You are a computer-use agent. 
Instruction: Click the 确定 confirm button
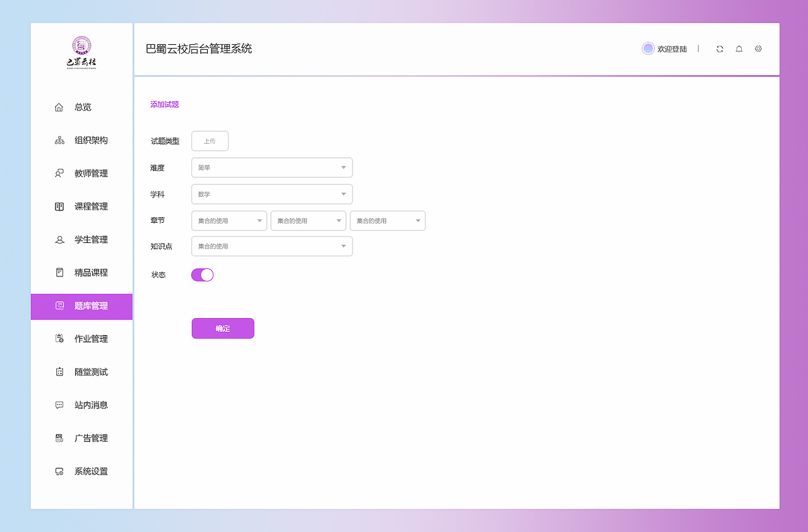tap(223, 328)
